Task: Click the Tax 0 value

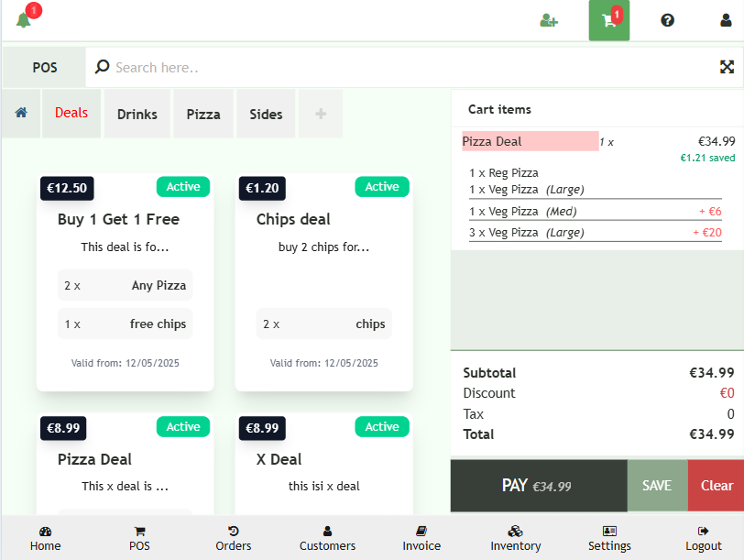Action: tap(731, 414)
